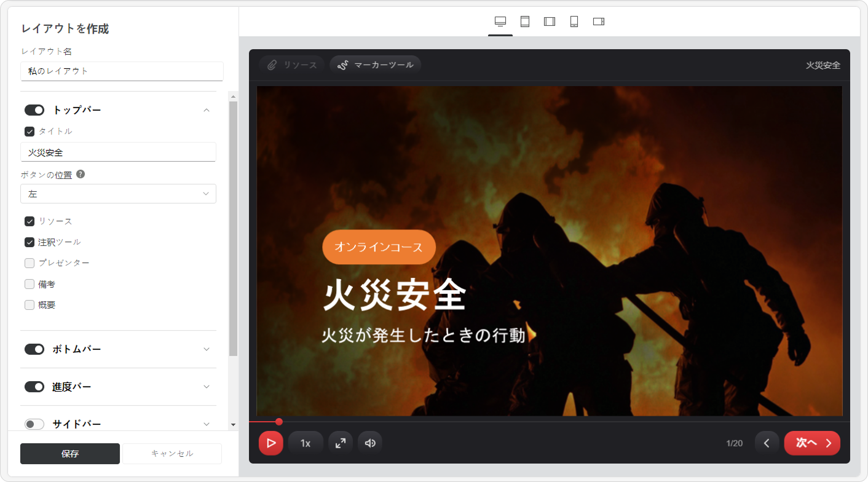Expand the ボトムバー section chevron
The height and width of the screenshot is (482, 868).
click(x=207, y=349)
